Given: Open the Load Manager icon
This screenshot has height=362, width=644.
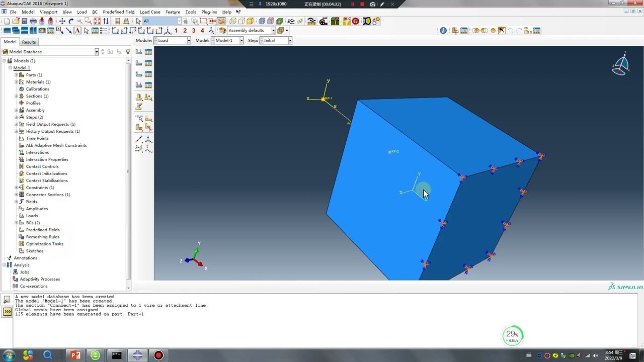Looking at the screenshot, I should pyautogui.click(x=148, y=52).
